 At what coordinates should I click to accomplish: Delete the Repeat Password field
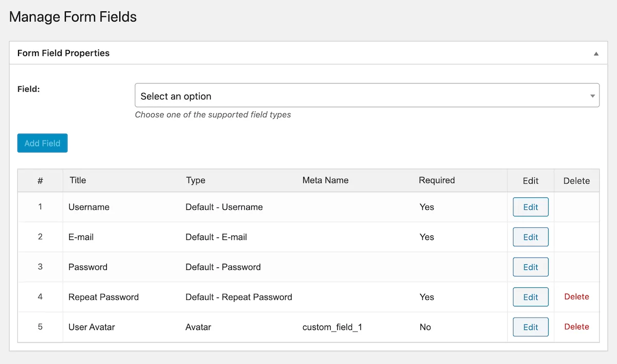(x=576, y=297)
